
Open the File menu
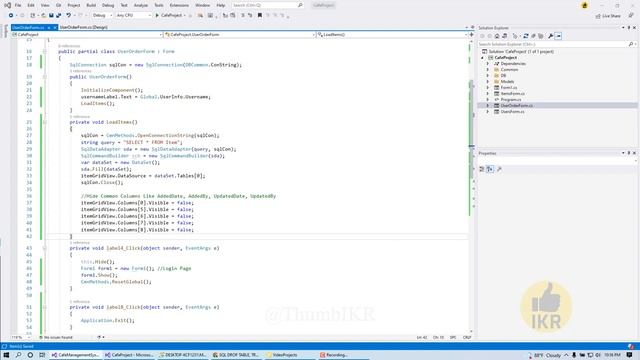pyautogui.click(x=18, y=5)
